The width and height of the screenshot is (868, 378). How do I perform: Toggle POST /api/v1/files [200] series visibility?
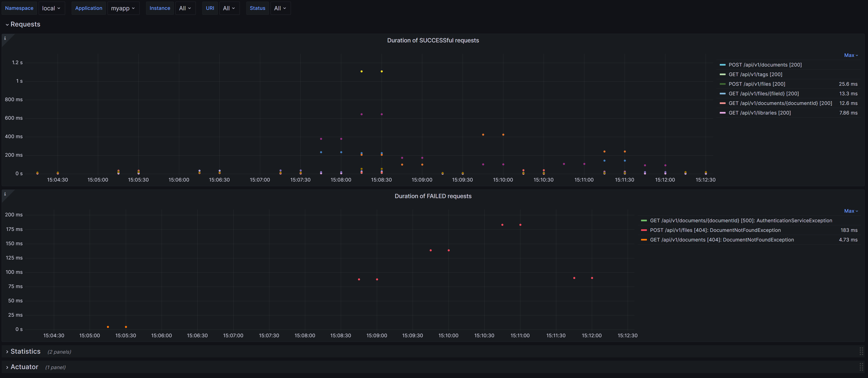(x=757, y=84)
